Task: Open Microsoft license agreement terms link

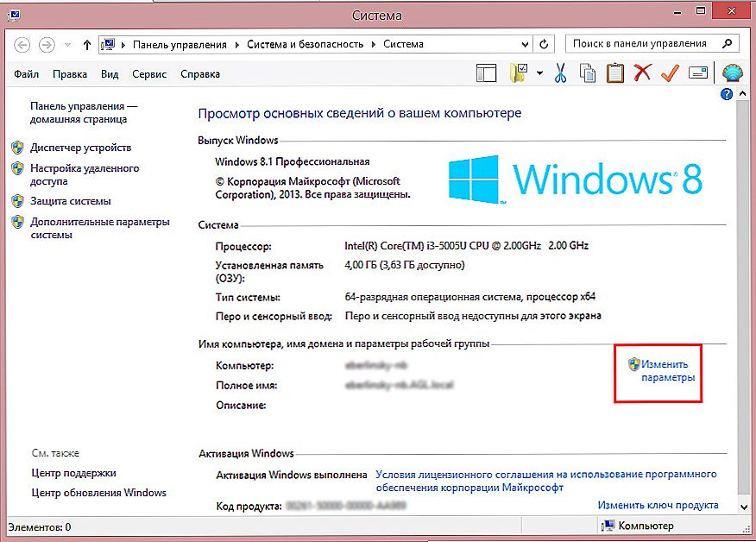Action: [546, 481]
